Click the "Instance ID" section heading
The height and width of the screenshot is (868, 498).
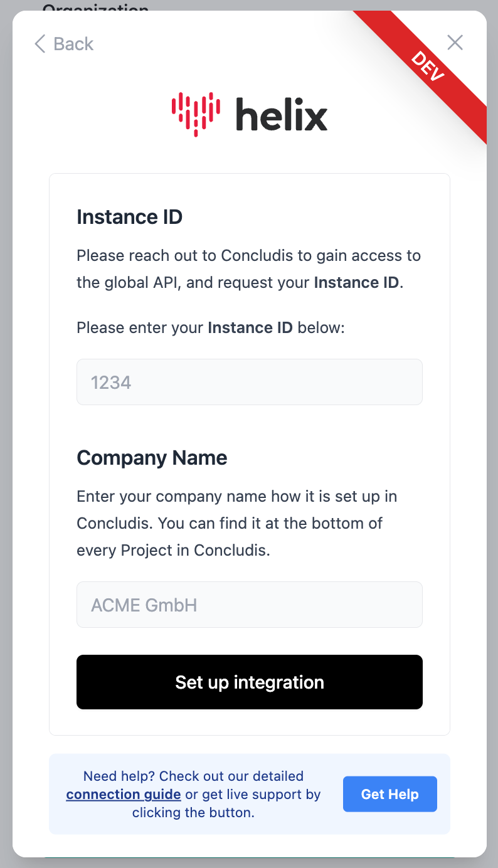click(x=129, y=217)
